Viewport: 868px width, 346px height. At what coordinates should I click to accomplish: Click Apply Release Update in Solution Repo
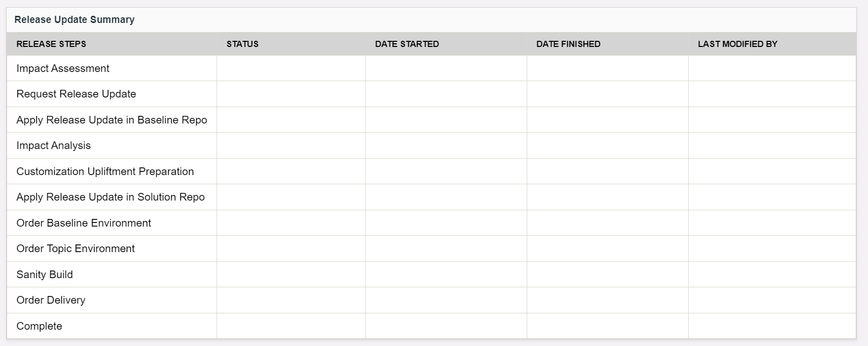pos(110,197)
